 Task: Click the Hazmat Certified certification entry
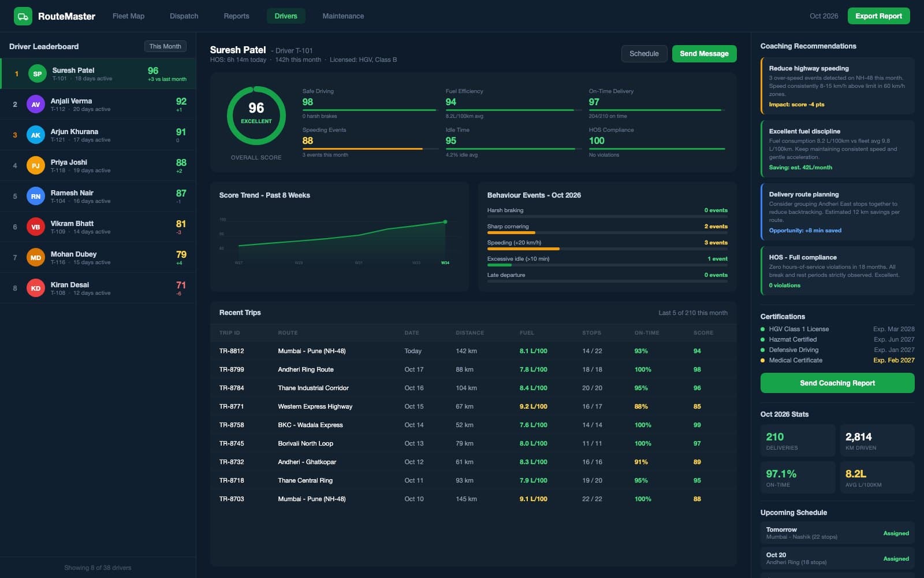[837, 339]
